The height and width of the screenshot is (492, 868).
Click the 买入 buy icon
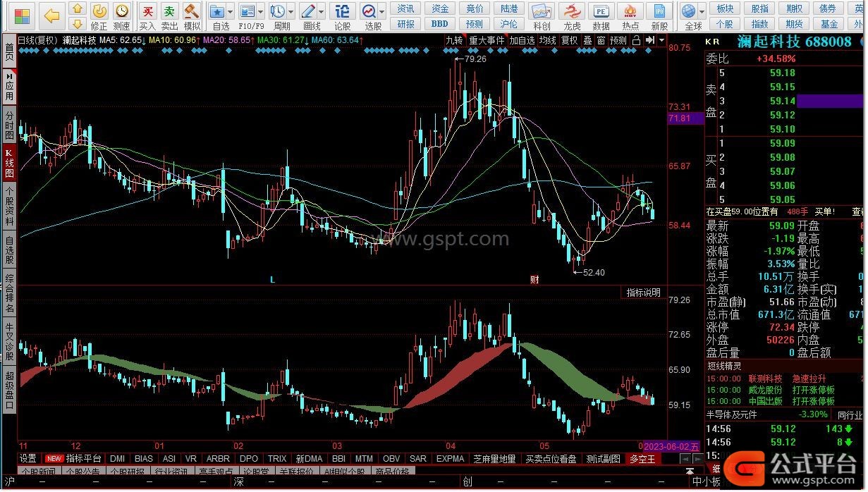(x=147, y=17)
